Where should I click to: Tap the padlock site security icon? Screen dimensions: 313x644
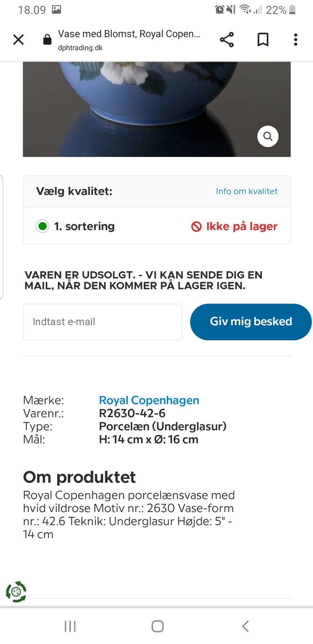coord(47,40)
